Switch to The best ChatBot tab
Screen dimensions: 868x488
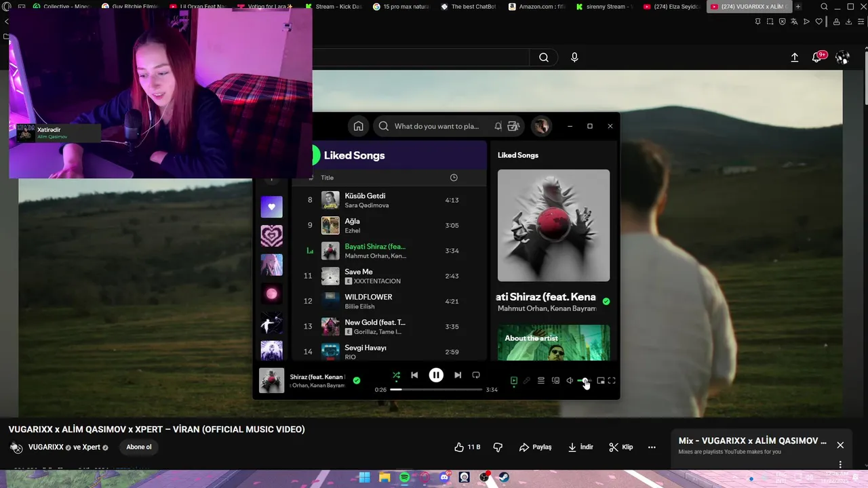coord(469,7)
